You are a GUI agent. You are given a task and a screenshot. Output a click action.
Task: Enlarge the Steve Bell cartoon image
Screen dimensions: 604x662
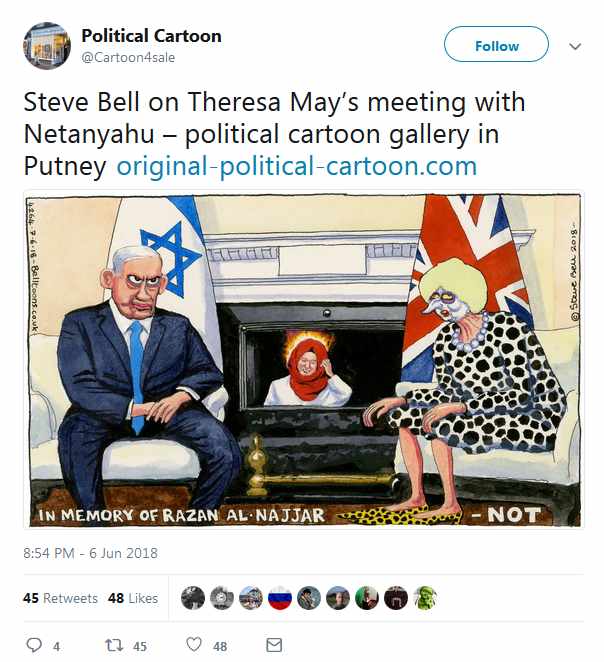point(302,360)
